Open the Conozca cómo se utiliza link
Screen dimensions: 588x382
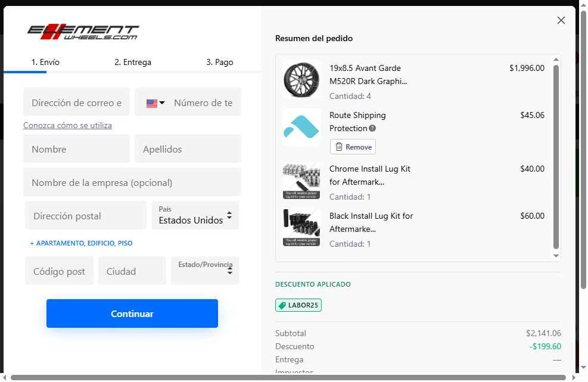(x=67, y=125)
